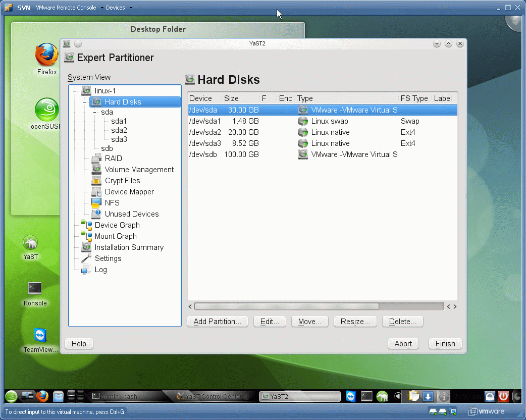526x420 pixels.
Task: Collapse the linux-1 tree node
Action: [75, 91]
